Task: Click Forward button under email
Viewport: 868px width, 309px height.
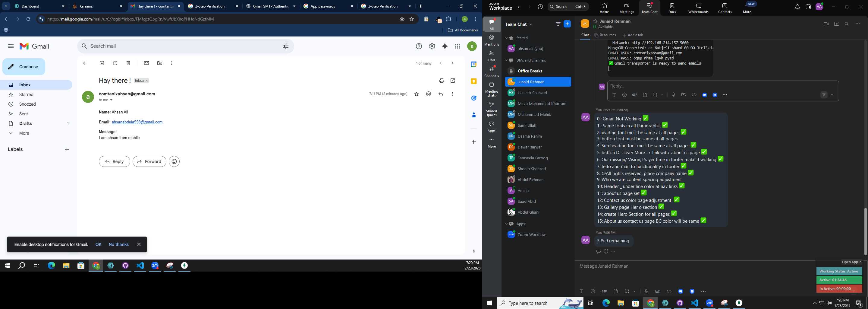Action: coord(149,161)
